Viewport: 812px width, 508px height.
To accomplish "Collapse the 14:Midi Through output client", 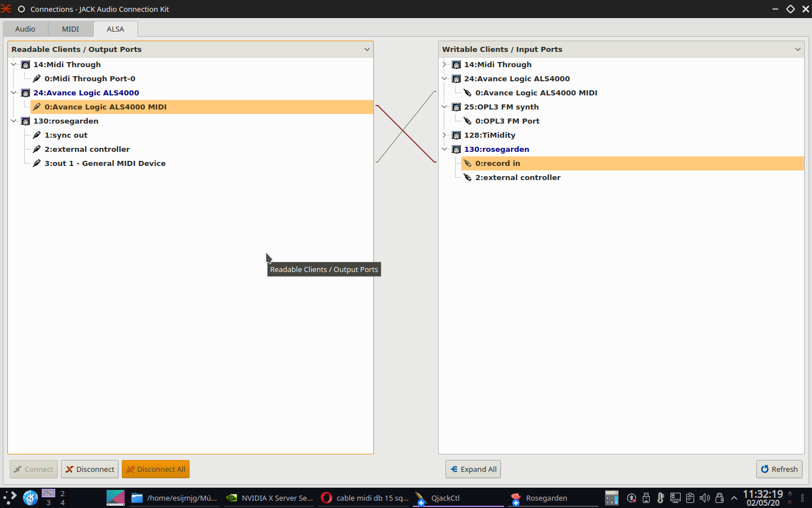I will tap(14, 64).
